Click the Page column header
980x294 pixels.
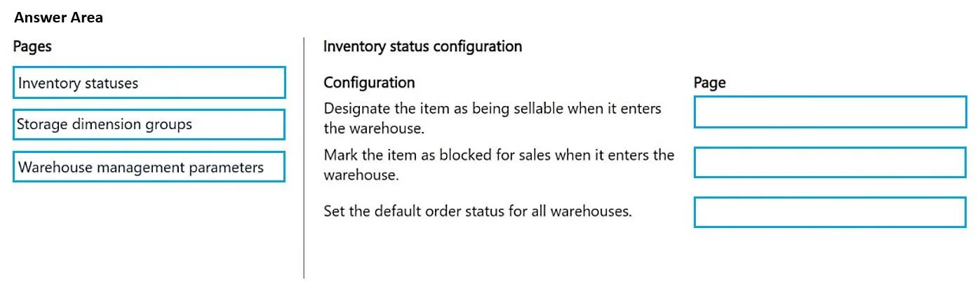tap(710, 83)
